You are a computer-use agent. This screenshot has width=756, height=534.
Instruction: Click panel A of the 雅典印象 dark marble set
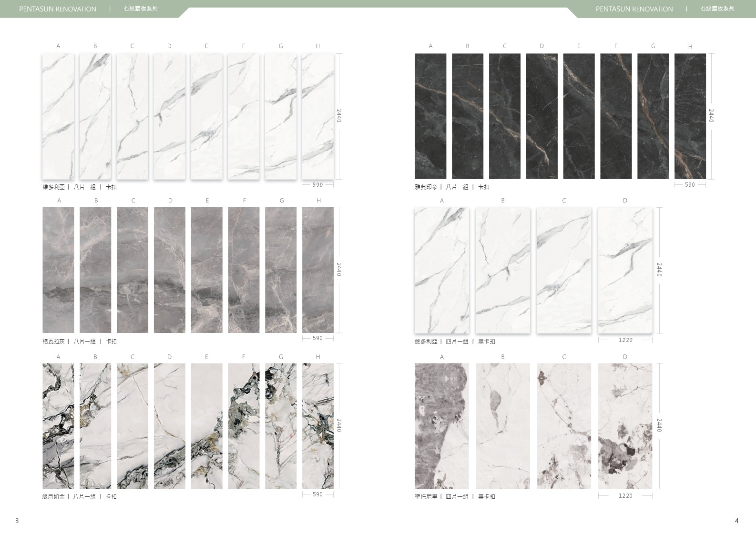[x=430, y=116]
